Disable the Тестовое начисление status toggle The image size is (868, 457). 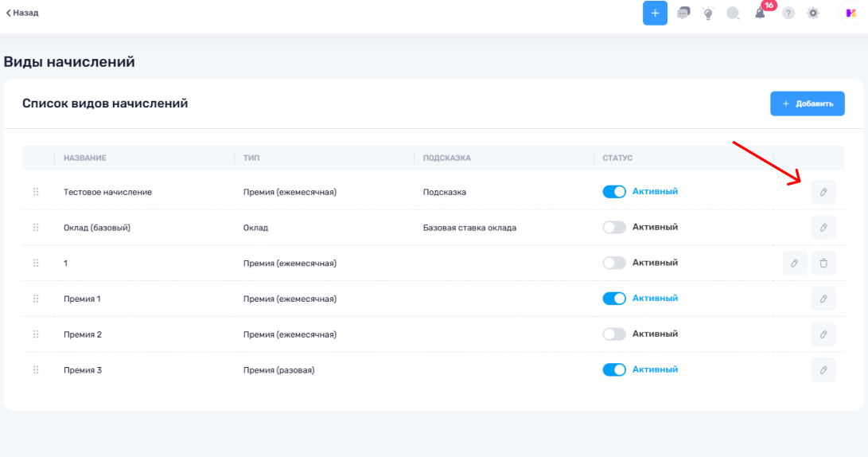click(614, 192)
